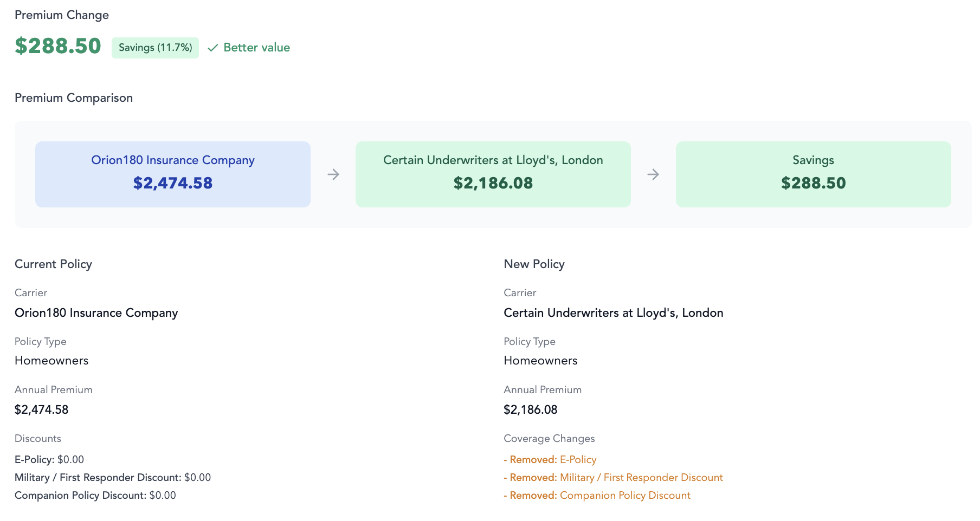Select the Savings $288.50 comparison card
980x521 pixels.
[814, 174]
